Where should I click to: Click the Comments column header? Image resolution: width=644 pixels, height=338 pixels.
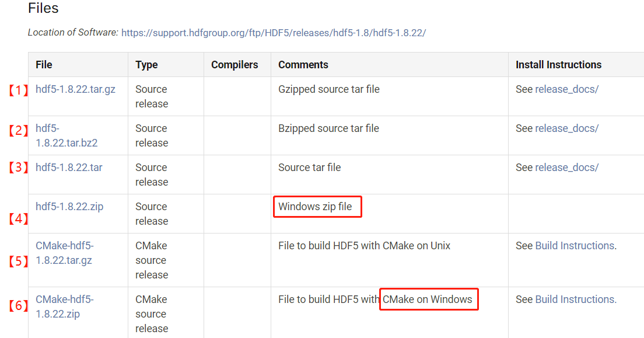coord(303,64)
